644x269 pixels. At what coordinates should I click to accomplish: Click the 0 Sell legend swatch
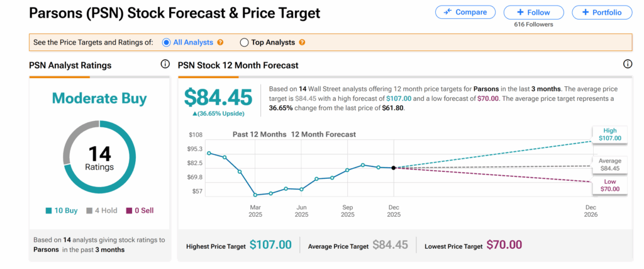tap(130, 210)
